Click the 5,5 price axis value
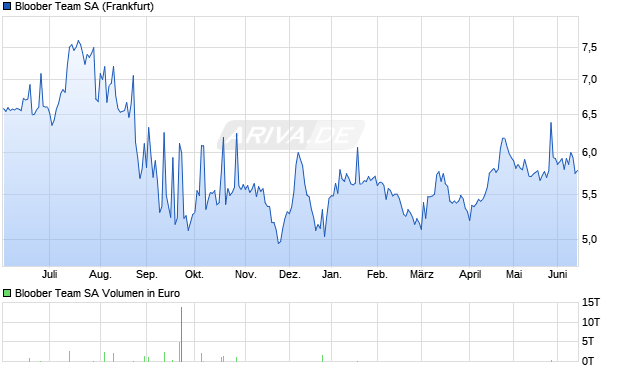Screen dimensions: 620x371 point(589,194)
